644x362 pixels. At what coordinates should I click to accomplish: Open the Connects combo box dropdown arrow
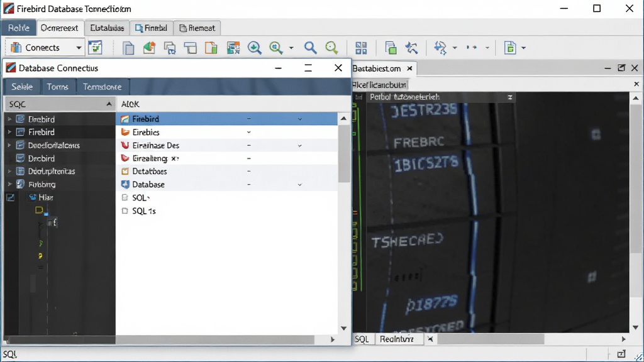click(x=79, y=48)
